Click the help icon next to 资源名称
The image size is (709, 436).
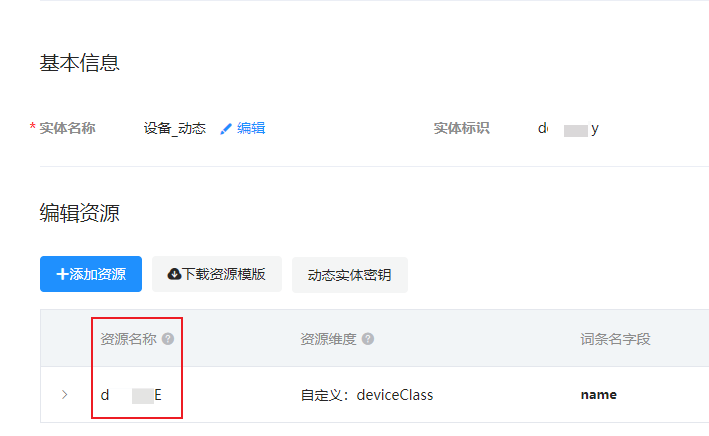click(x=168, y=339)
